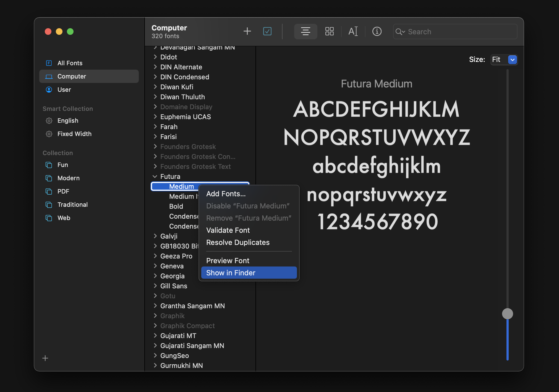Viewport: 559px width, 392px height.
Task: Select Gujarati MT font
Action: [x=178, y=336]
